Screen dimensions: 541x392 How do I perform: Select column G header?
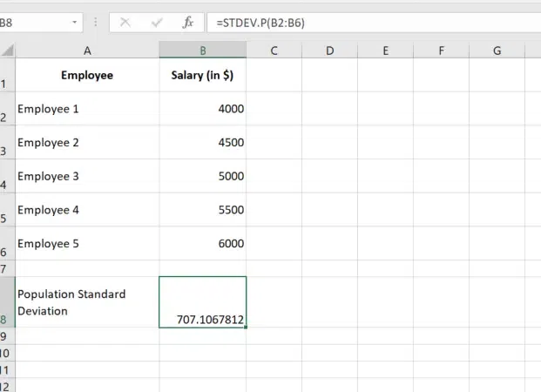pos(497,51)
